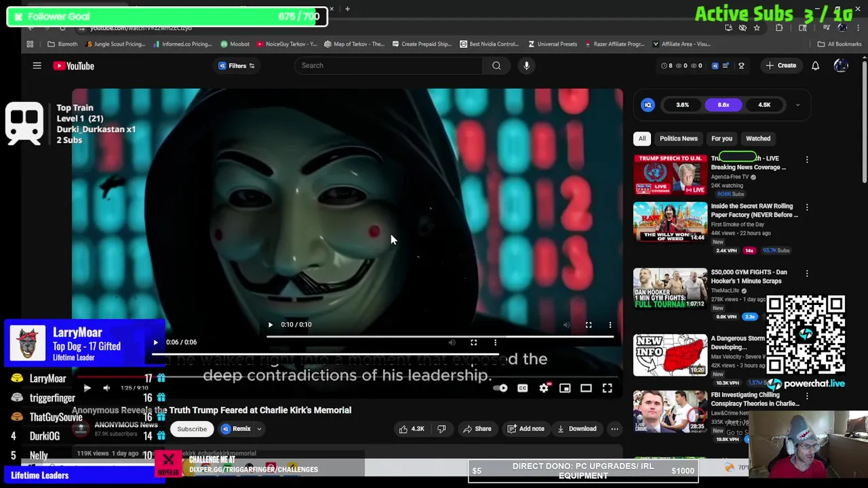Open the Remix dropdown arrow
Viewport: 868px width, 488px height.
(259, 429)
